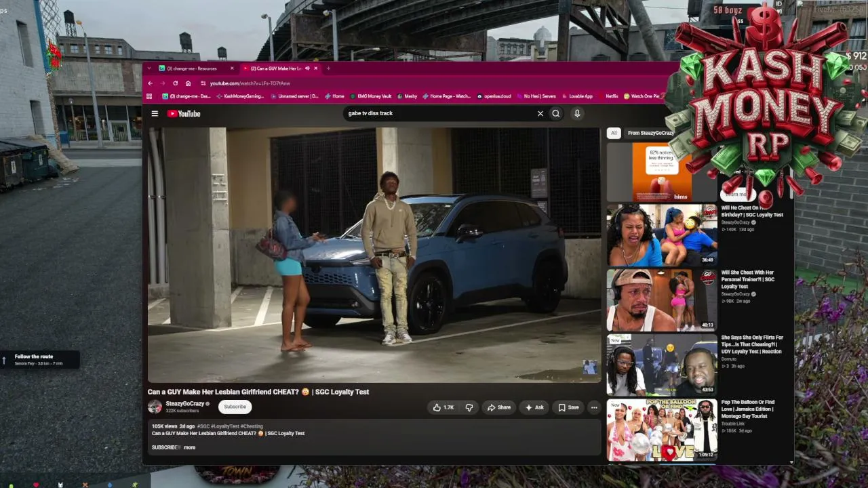Open the bookmarks apps grid icon
Viewport: 868px width, 488px height.
[x=150, y=96]
